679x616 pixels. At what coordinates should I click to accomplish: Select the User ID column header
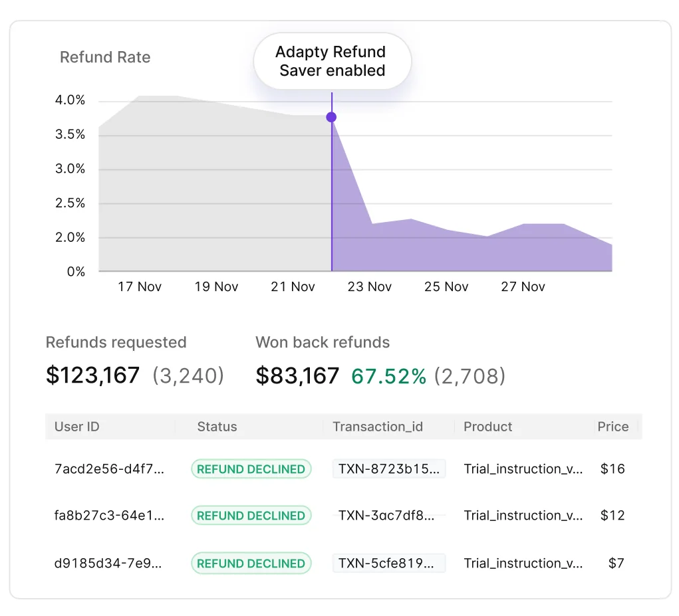pos(77,427)
